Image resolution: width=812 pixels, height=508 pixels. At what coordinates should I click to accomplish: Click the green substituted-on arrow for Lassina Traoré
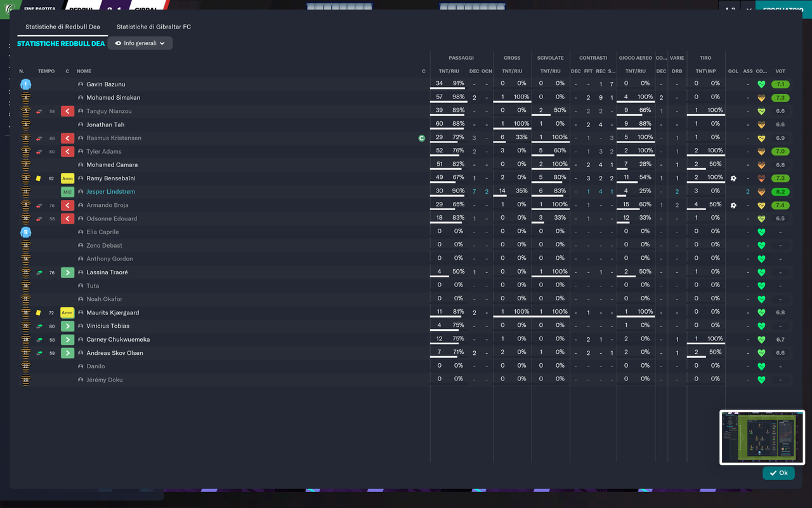(67, 272)
